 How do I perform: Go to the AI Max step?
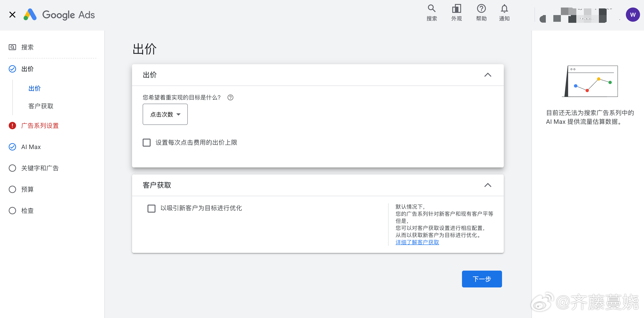click(31, 147)
